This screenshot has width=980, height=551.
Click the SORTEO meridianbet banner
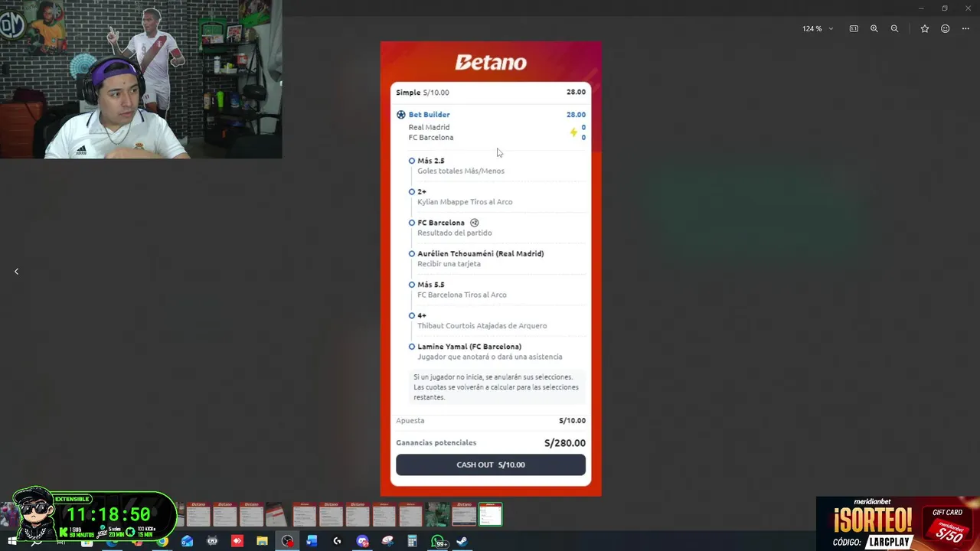(897, 524)
